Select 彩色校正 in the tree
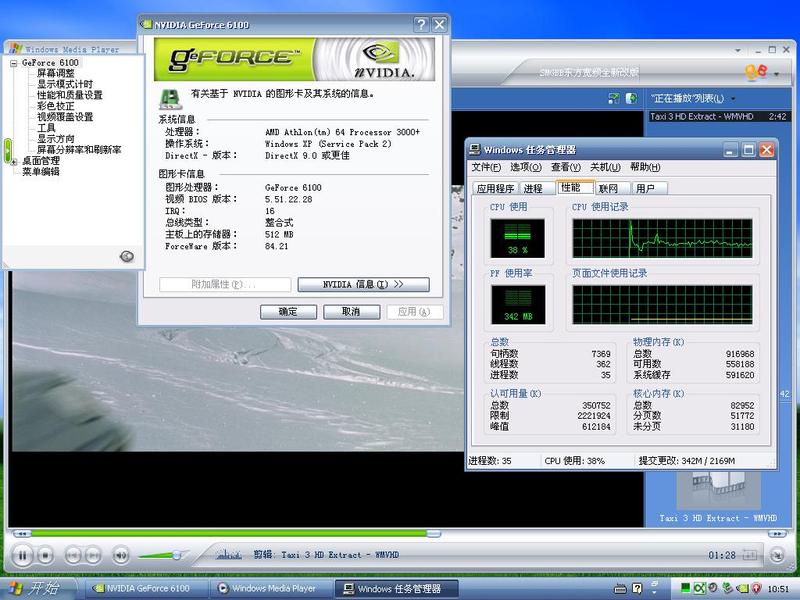The image size is (800, 600). click(x=56, y=106)
